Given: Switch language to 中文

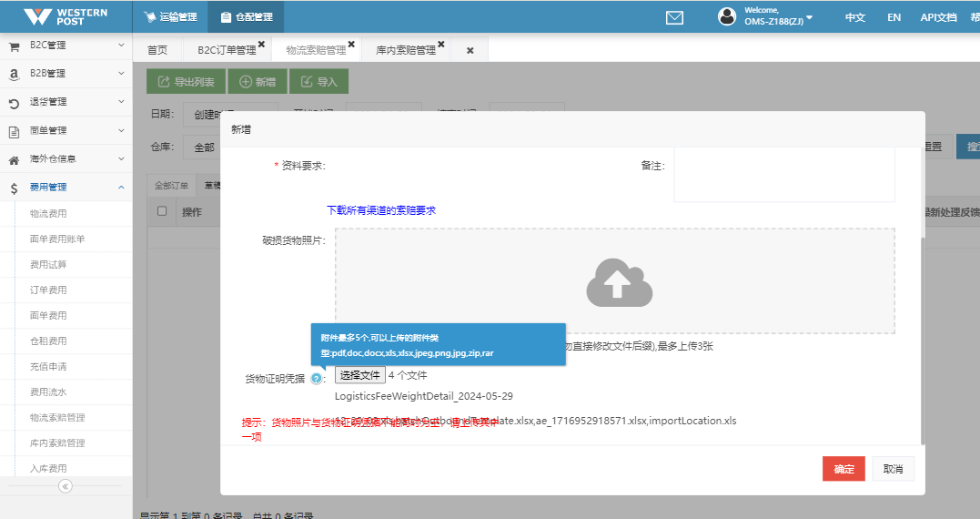Looking at the screenshot, I should 855,17.
